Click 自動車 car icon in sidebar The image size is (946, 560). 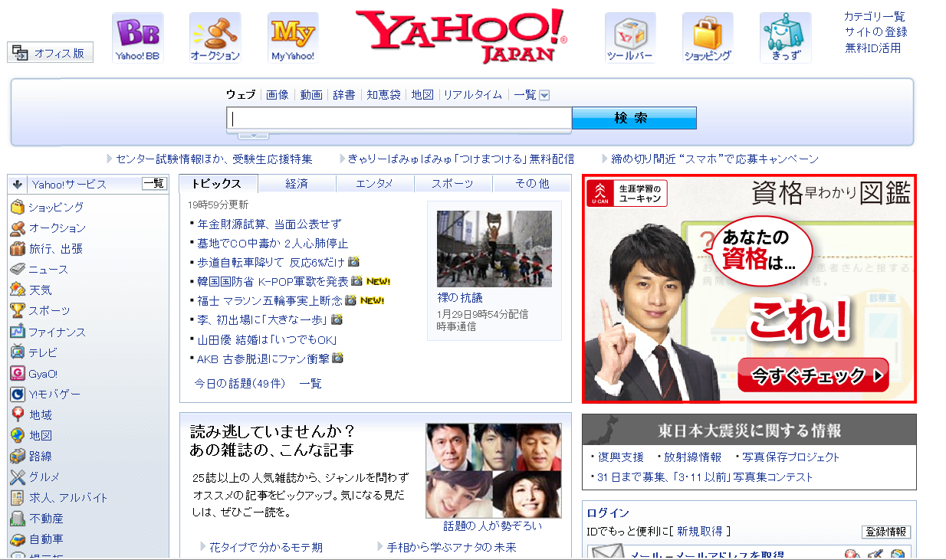tap(18, 539)
